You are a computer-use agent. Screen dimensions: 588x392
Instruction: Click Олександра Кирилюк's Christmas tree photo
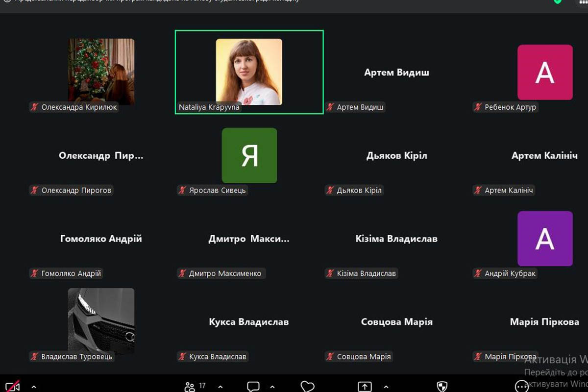[101, 72]
